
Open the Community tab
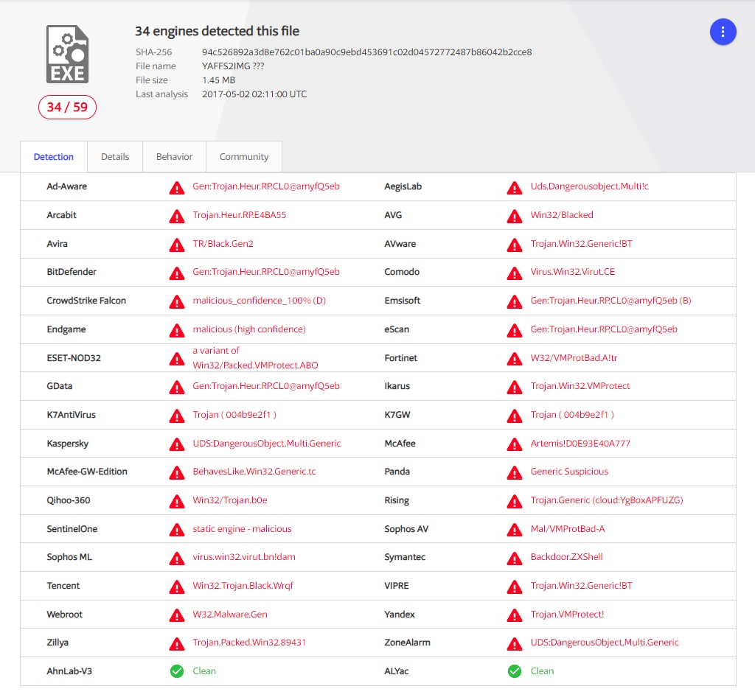point(244,157)
